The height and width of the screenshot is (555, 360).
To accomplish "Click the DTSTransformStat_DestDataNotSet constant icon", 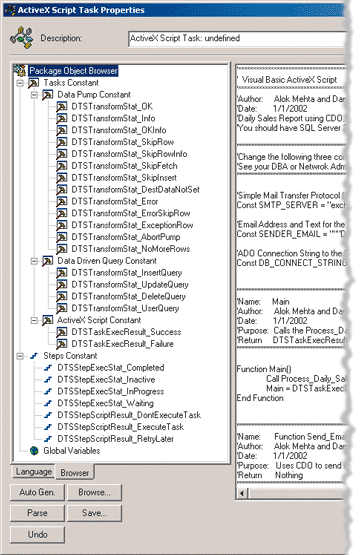I will pyautogui.click(x=62, y=189).
